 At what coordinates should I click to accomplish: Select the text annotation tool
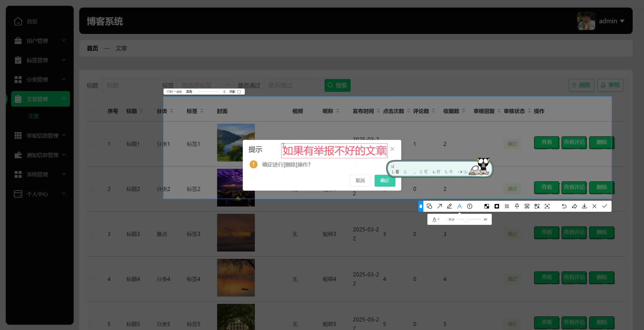pyautogui.click(x=460, y=206)
